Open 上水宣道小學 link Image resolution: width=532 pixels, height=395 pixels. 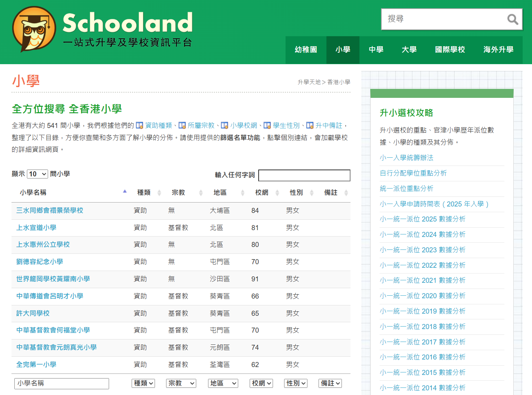tap(36, 228)
